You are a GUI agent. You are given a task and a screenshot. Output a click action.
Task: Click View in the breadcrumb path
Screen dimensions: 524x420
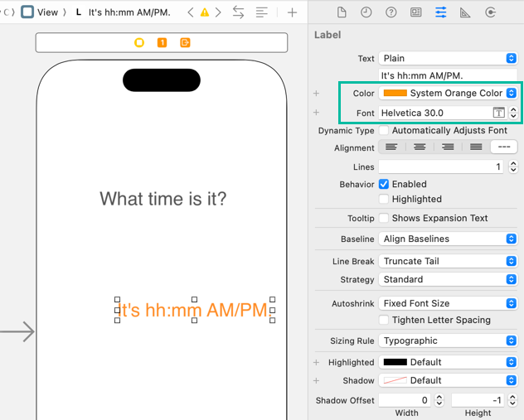[x=47, y=12]
